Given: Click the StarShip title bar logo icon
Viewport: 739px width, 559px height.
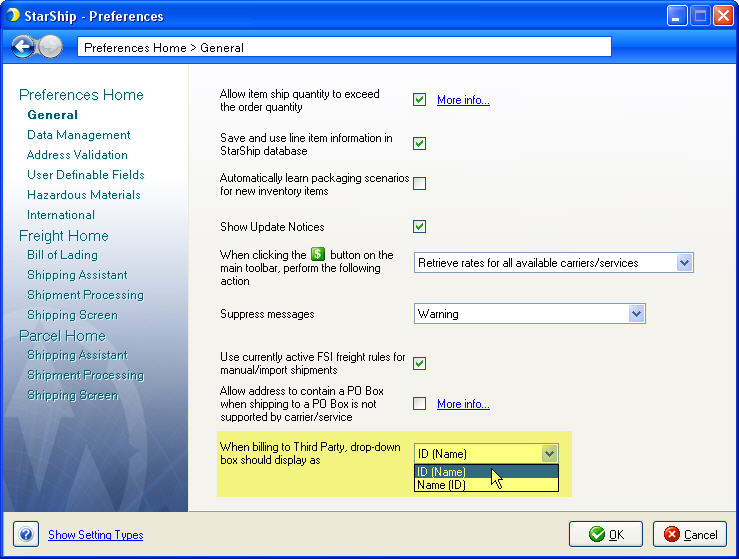Looking at the screenshot, I should click(x=13, y=15).
